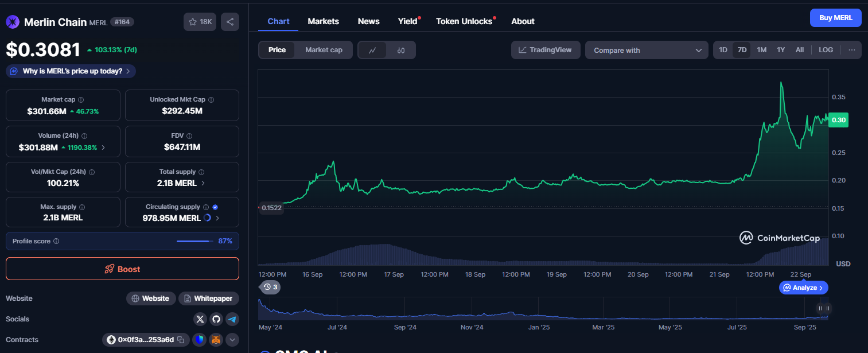Open the About tab
The height and width of the screenshot is (353, 868).
523,21
